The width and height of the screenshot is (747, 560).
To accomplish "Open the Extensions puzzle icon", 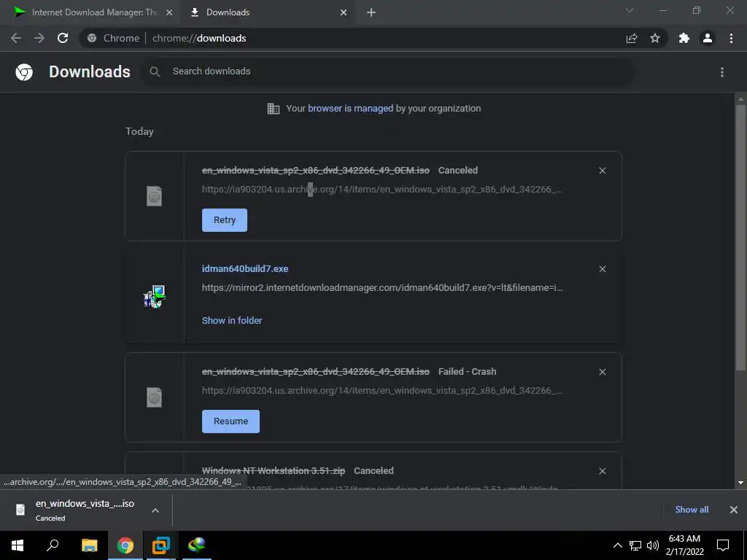I will [x=684, y=38].
